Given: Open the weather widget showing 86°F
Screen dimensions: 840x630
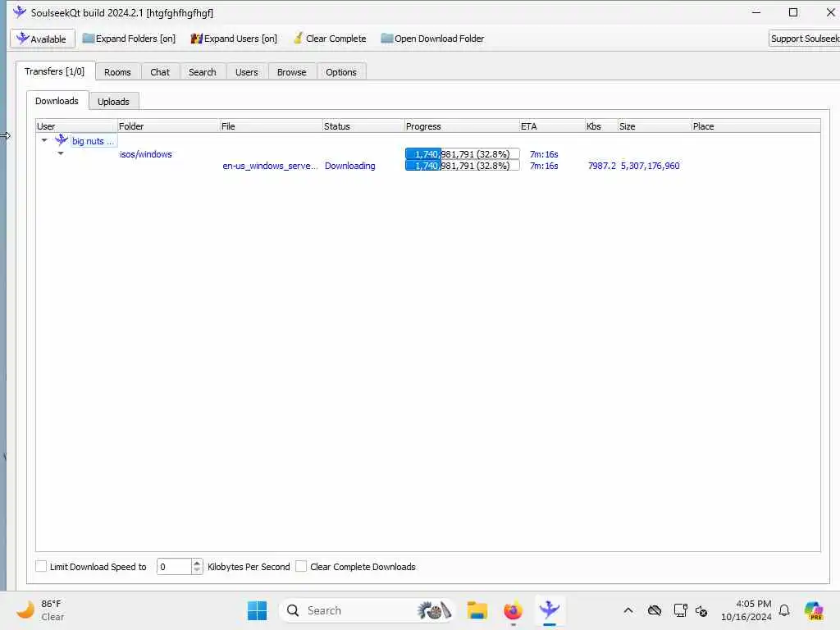Looking at the screenshot, I should pyautogui.click(x=40, y=610).
